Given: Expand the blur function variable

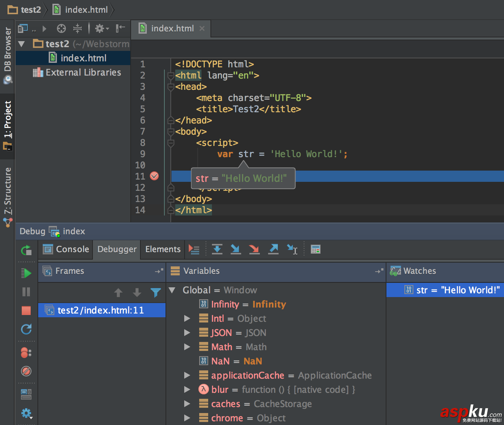Looking at the screenshot, I should click(x=187, y=390).
